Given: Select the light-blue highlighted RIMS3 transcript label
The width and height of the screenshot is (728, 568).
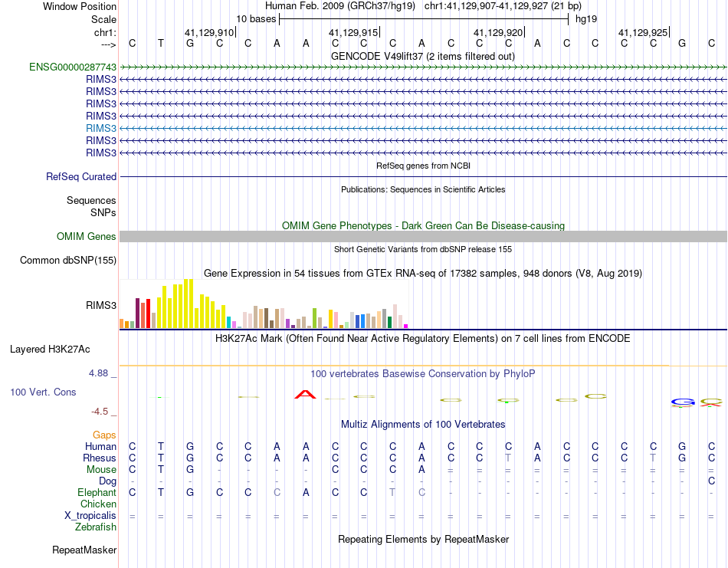Looking at the screenshot, I should tap(101, 128).
